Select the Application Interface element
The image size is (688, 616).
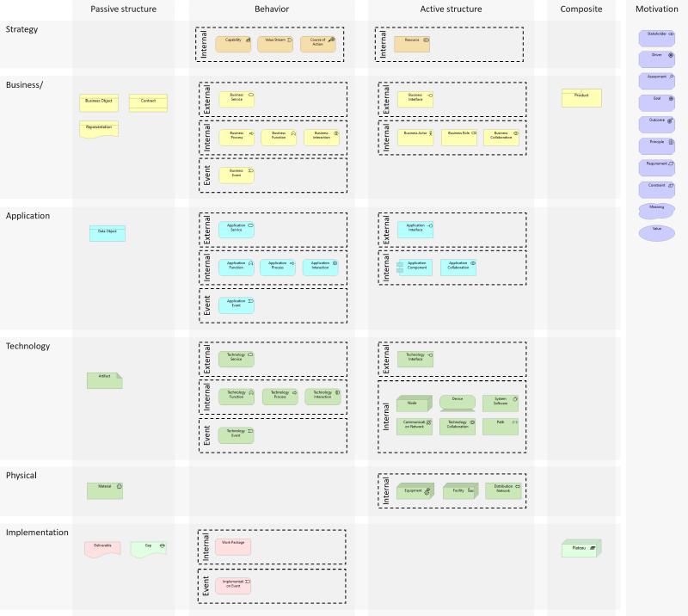click(x=415, y=230)
